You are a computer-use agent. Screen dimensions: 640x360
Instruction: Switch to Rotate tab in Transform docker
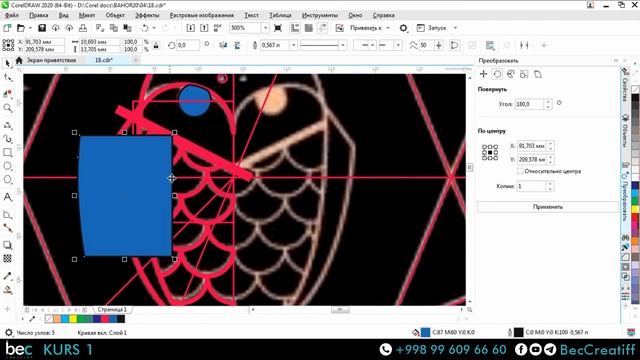tap(497, 74)
